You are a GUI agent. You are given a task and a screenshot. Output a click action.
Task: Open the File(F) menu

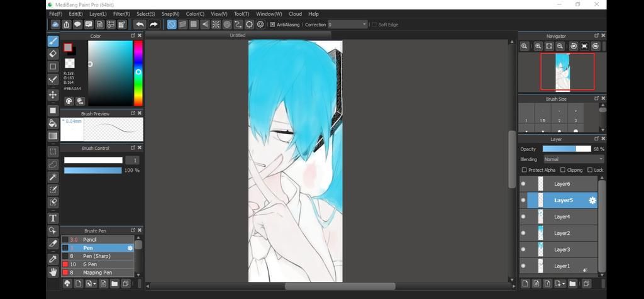pyautogui.click(x=55, y=14)
